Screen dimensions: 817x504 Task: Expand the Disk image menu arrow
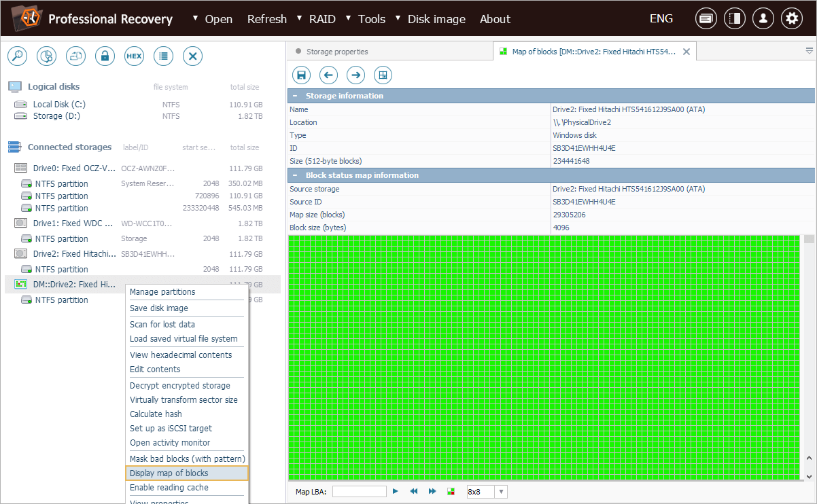[398, 17]
